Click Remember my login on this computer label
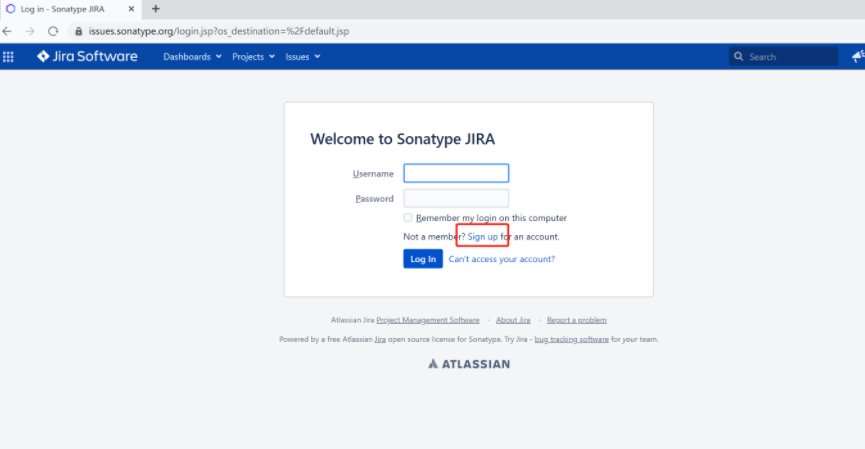865x449 pixels. pos(492,218)
